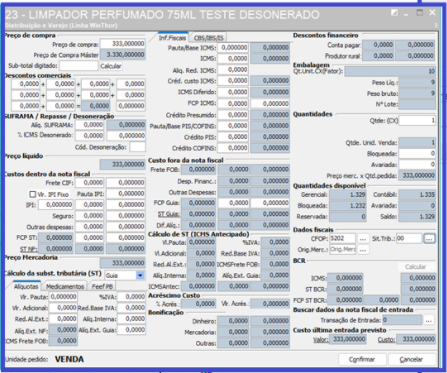Screen dimensions: 447x373
Task: Click the Sub-total digitado input
Action: point(78,65)
